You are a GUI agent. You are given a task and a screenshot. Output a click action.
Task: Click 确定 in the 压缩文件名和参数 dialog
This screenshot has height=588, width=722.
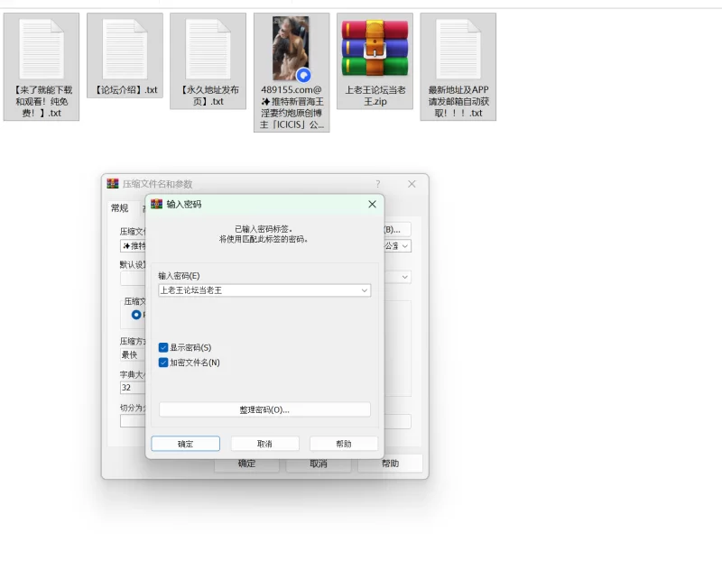point(246,464)
